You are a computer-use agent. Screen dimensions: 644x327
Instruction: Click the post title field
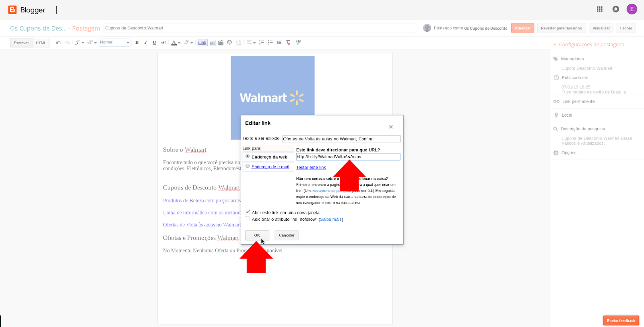click(x=260, y=28)
